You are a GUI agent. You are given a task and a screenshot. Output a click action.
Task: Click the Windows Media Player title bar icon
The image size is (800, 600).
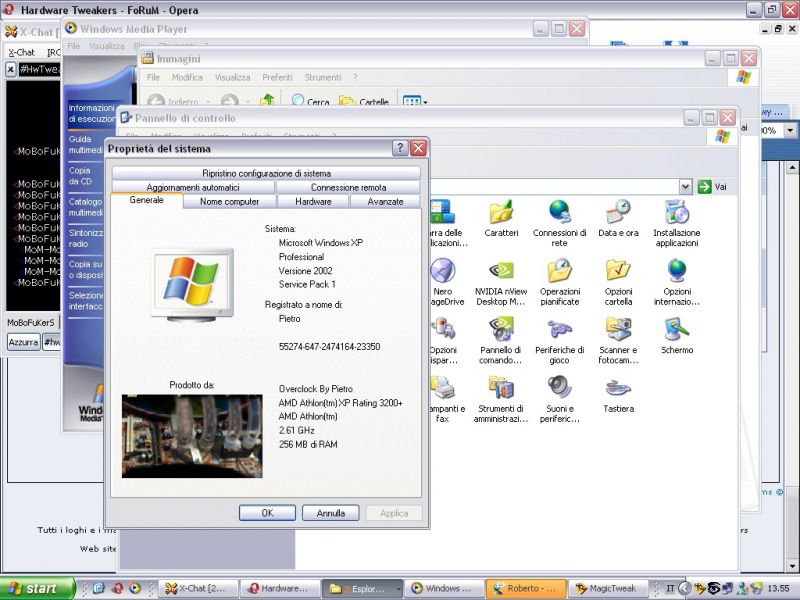click(x=71, y=29)
